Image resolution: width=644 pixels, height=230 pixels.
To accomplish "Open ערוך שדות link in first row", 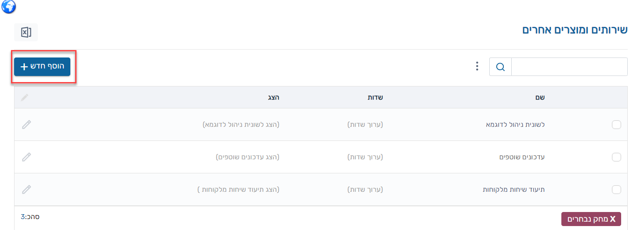I will pos(365,125).
